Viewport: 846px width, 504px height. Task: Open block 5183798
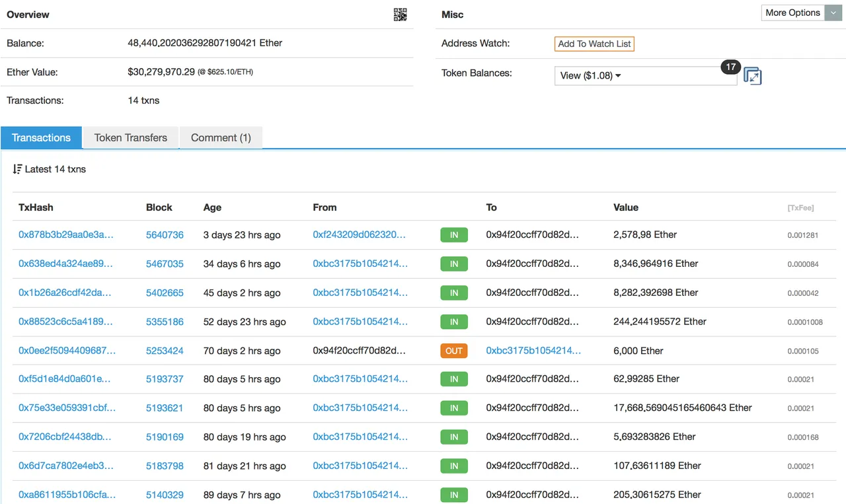pos(165,466)
